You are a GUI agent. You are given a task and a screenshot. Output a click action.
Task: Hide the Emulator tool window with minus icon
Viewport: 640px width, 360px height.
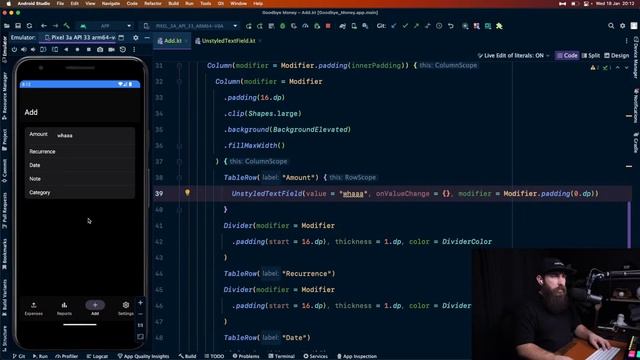[x=147, y=38]
